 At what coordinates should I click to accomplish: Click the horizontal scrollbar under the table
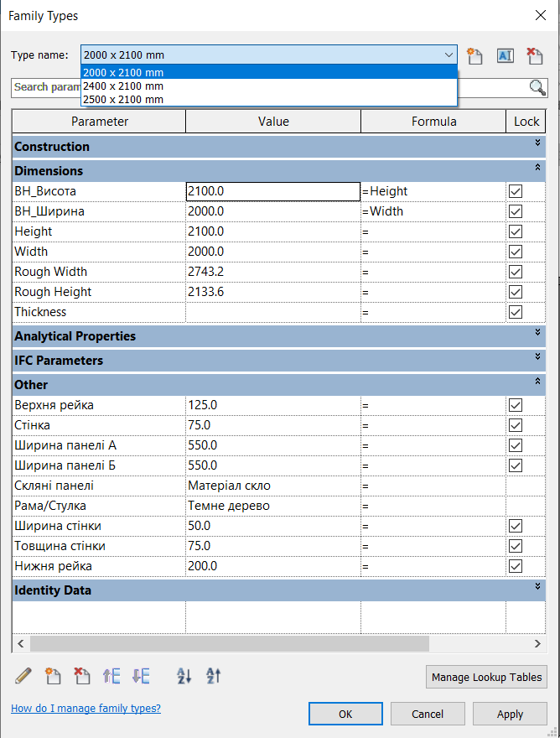pos(228,643)
